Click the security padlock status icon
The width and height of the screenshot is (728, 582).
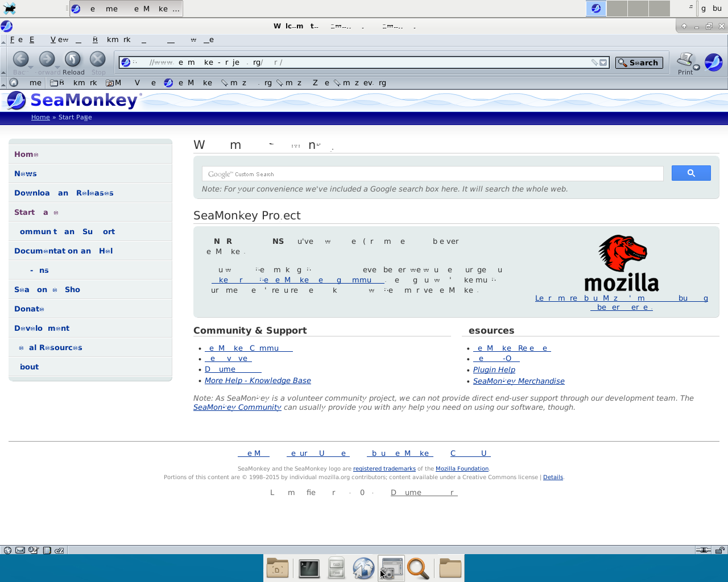point(719,550)
